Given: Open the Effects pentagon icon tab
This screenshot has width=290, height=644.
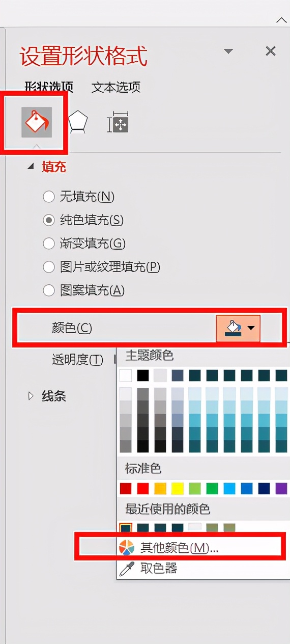Looking at the screenshot, I should click(78, 123).
